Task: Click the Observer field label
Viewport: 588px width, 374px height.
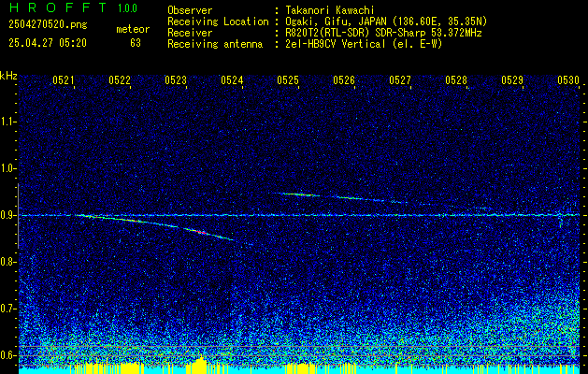Action: 190,11
